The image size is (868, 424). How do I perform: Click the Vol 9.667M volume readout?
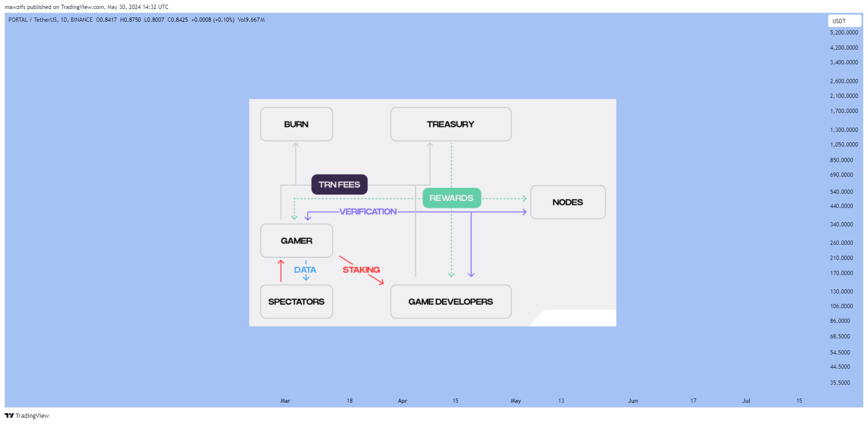(x=251, y=20)
